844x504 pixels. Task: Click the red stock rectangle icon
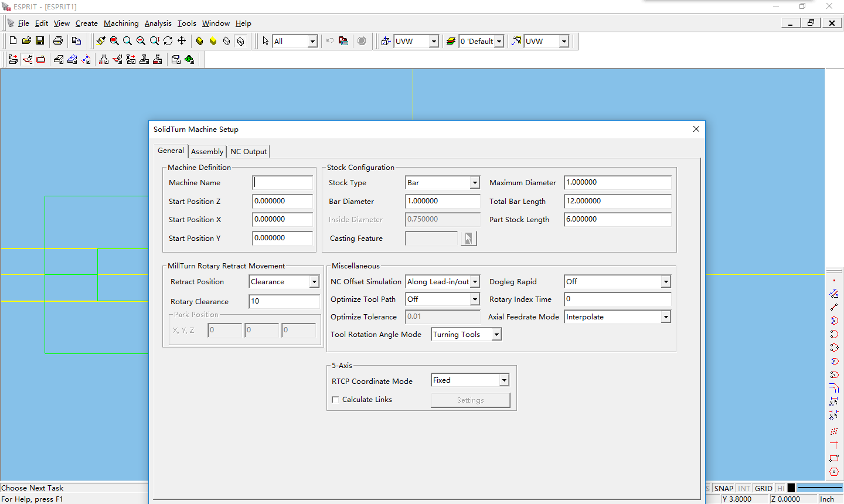[40, 59]
